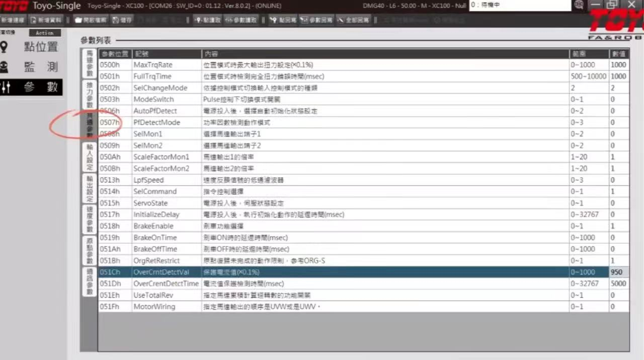Click the 儲存 save icon

coord(122,20)
